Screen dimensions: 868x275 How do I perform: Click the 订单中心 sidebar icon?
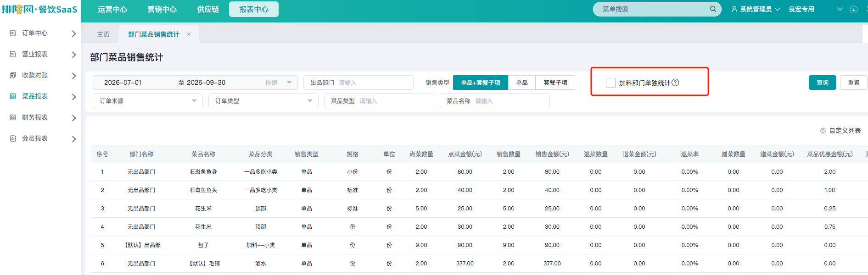pyautogui.click(x=13, y=33)
